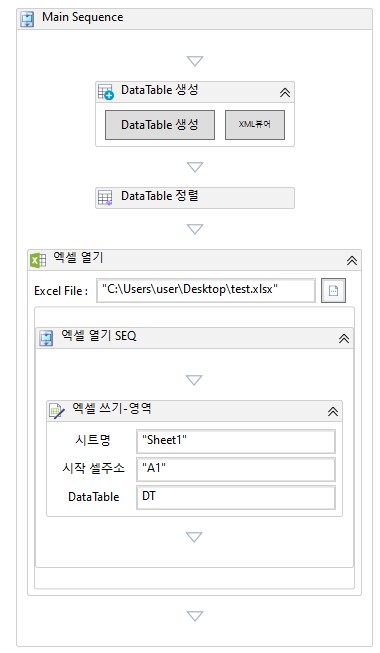
Task: Click the bottom drop arrow below 엑셀 열기
Action: pos(195,616)
